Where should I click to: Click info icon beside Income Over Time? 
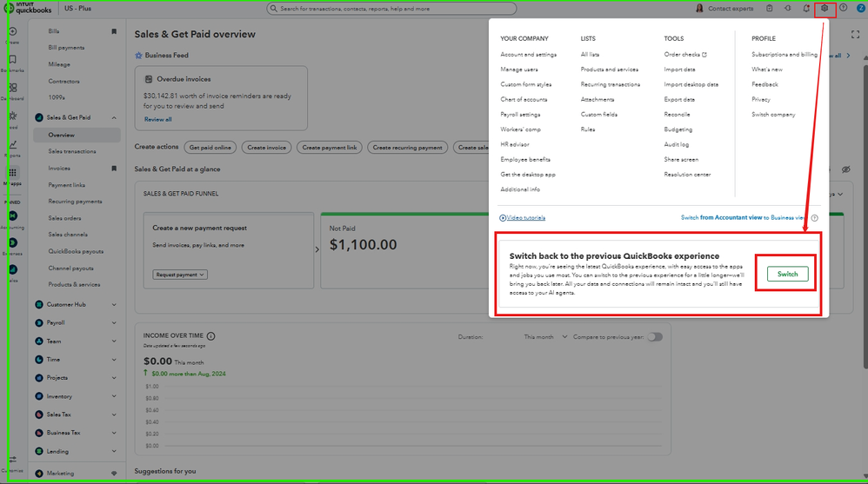(210, 335)
